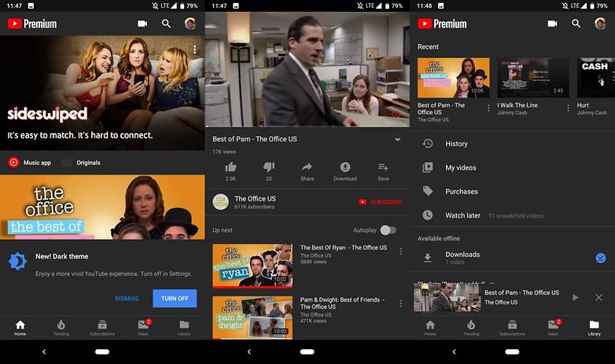Open recent Hurt video by Johnny Cash
Viewport: 615px width, 364px height.
[596, 78]
